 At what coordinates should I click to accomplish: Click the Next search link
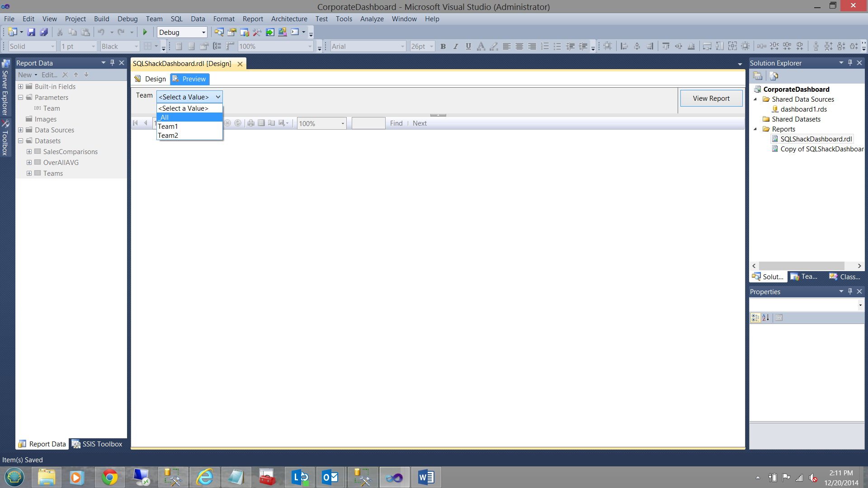419,123
